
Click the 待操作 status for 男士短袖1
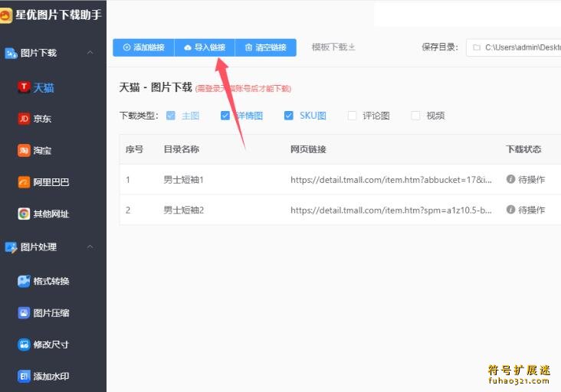click(532, 179)
